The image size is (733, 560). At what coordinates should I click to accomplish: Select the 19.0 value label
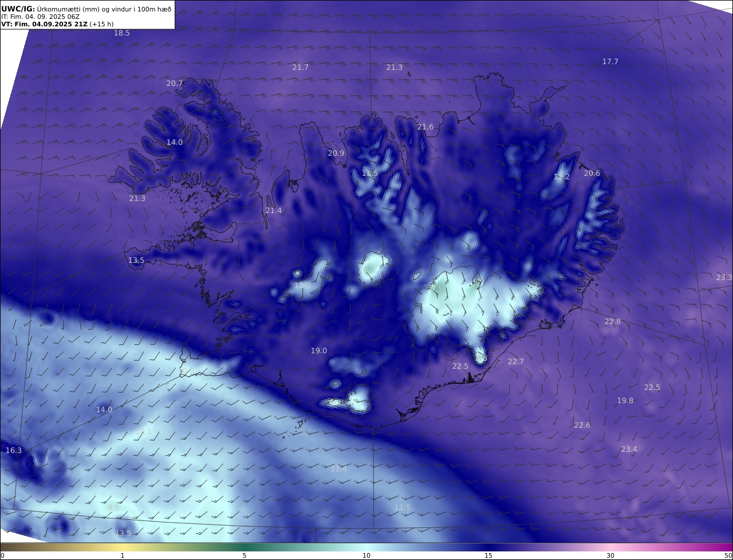click(319, 351)
